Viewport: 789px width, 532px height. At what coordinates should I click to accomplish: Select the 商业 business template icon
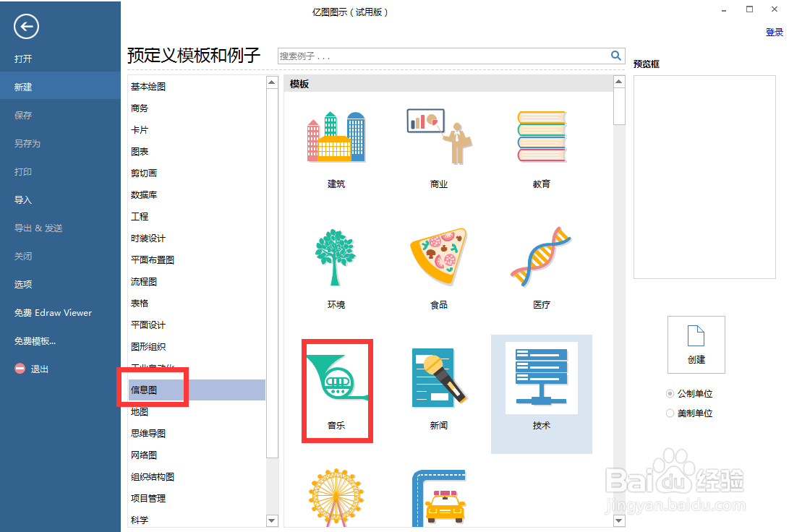tap(439, 137)
